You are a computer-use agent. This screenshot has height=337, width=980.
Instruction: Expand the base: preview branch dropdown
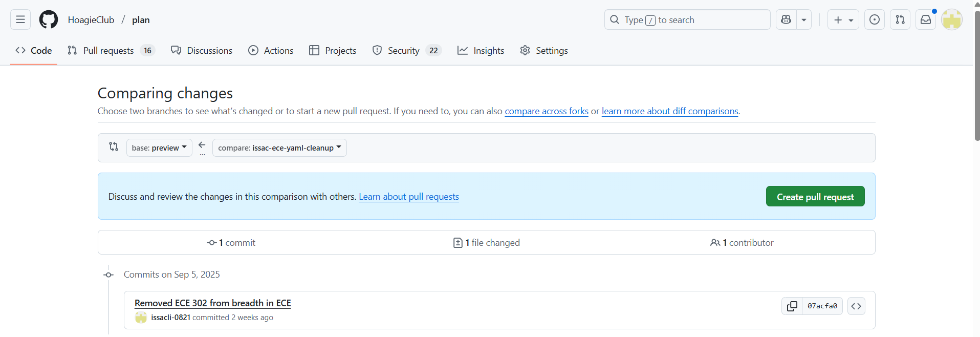point(159,148)
